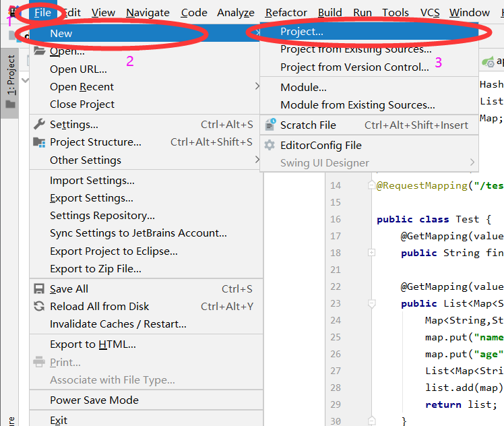Expand the Other Settings submenu arrow
The width and height of the screenshot is (504, 426).
pyautogui.click(x=257, y=159)
